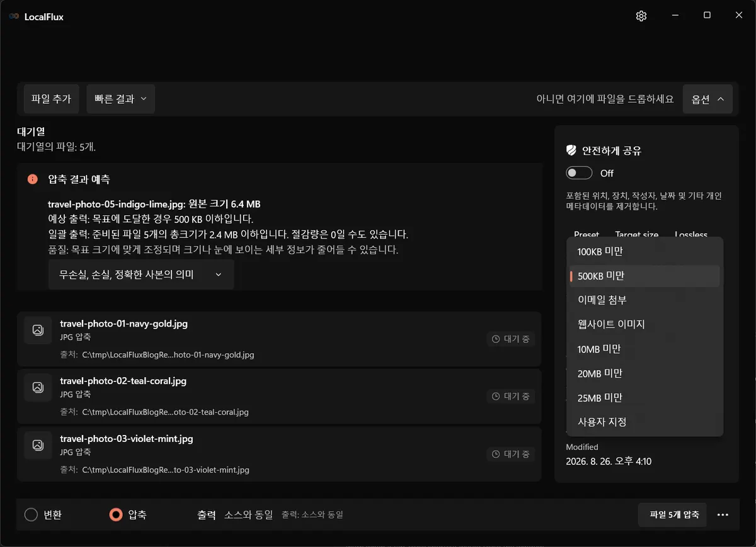Screen dimensions: 756x547
Task: Click the Modified date 2026. 8. 26. 오후 4:10
Action: pos(609,461)
